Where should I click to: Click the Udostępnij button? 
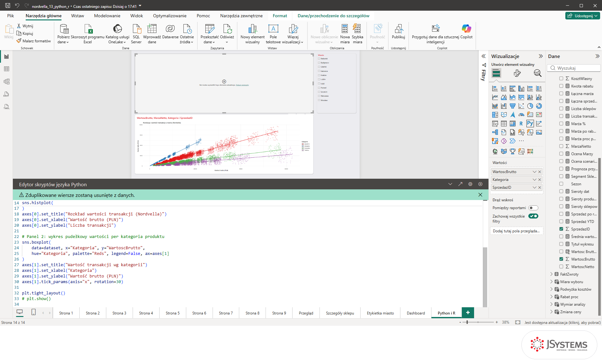(583, 16)
